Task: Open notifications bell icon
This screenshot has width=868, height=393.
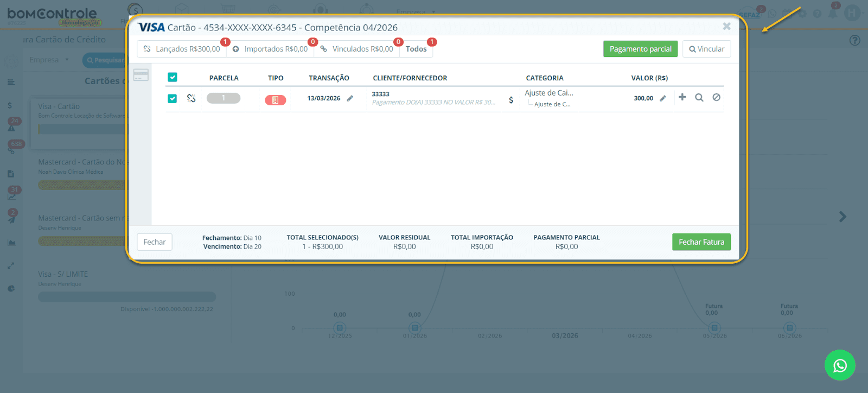Action: pyautogui.click(x=833, y=14)
